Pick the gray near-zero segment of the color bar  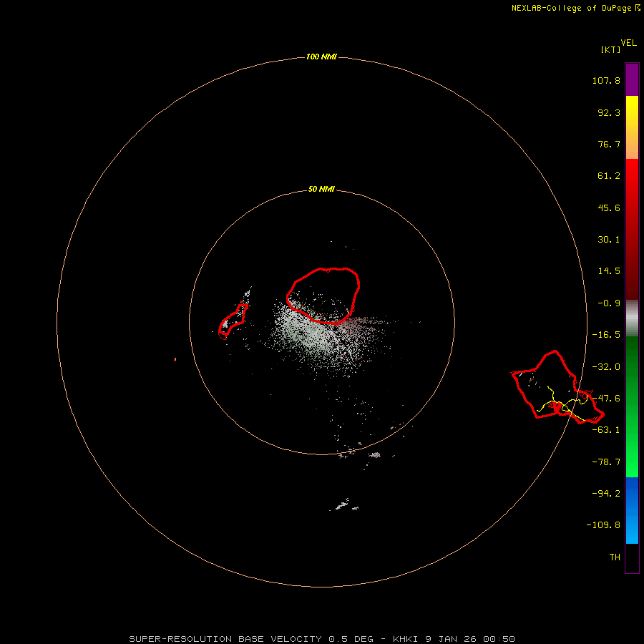[x=632, y=316]
